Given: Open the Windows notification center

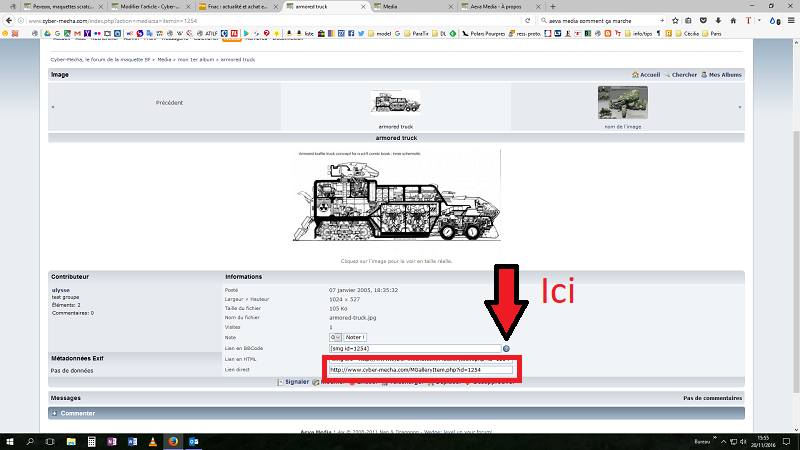Looking at the screenshot, I should point(786,442).
